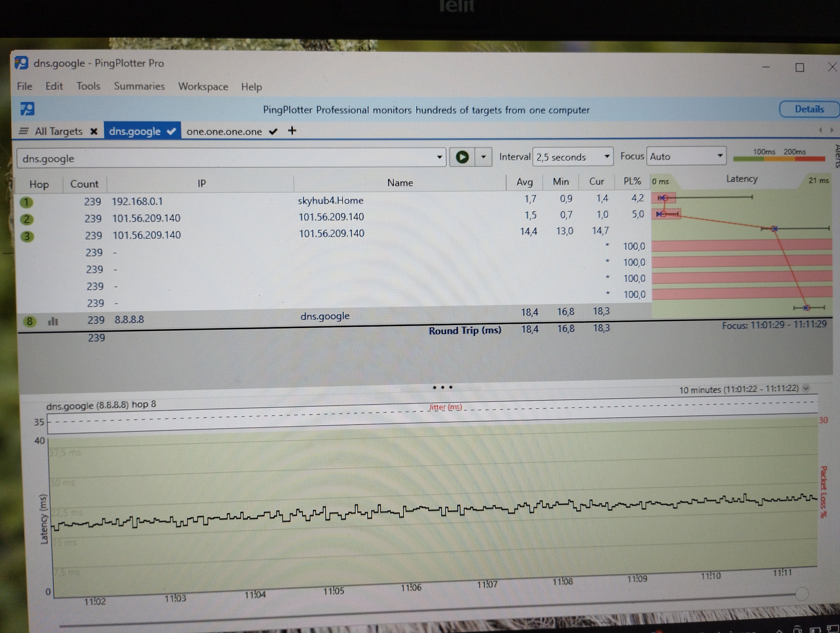Viewport: 840px width, 633px height.
Task: Open the Summaries menu
Action: tap(139, 86)
